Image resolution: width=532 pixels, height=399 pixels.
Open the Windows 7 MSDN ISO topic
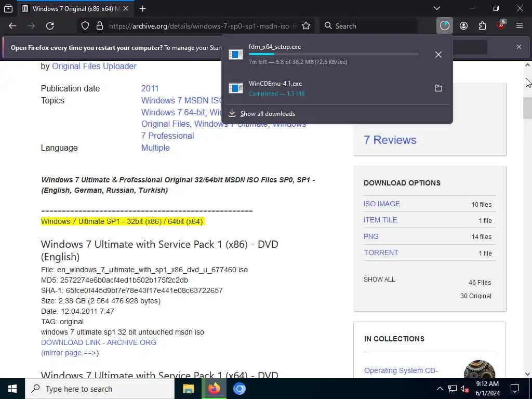pyautogui.click(x=181, y=100)
